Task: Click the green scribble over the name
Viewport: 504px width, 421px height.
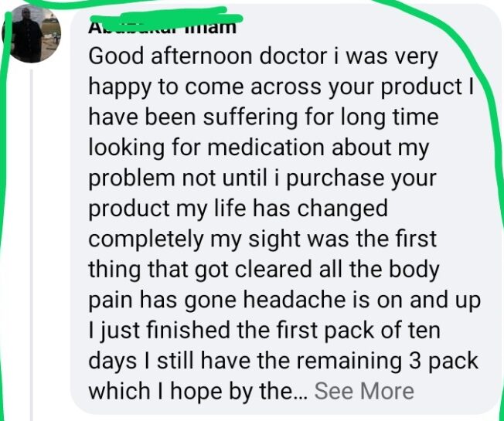Action: point(165,16)
